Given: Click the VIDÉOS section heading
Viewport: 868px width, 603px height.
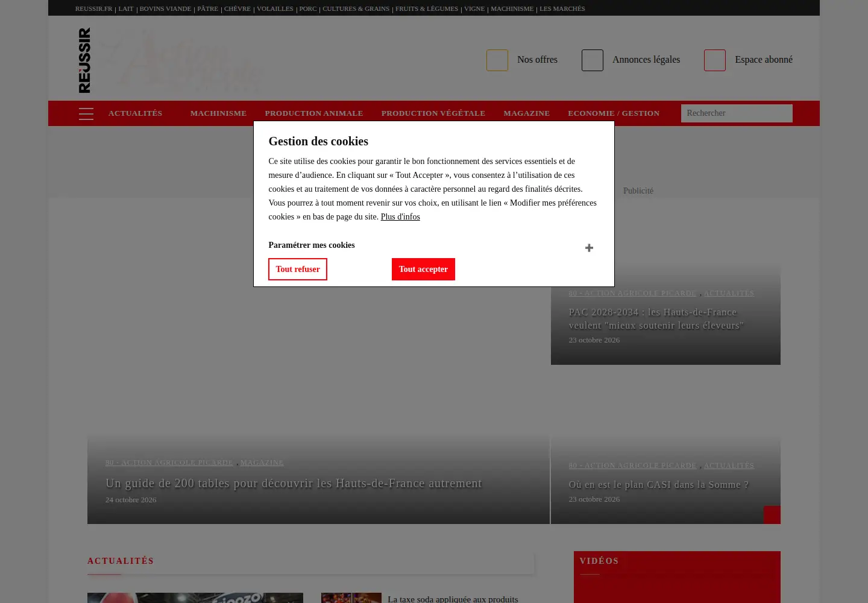Looking at the screenshot, I should pyautogui.click(x=599, y=561).
